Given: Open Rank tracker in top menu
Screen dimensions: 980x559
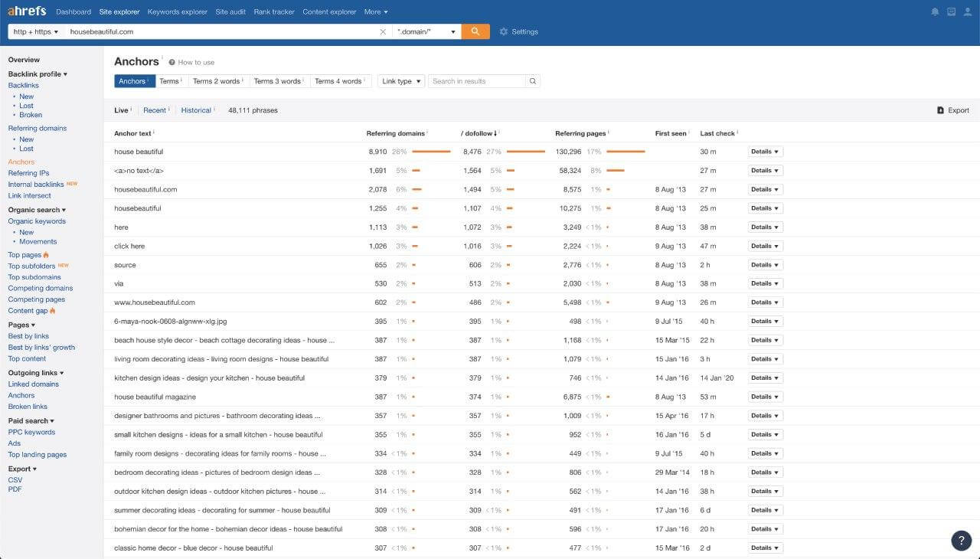Looking at the screenshot, I should 274,11.
